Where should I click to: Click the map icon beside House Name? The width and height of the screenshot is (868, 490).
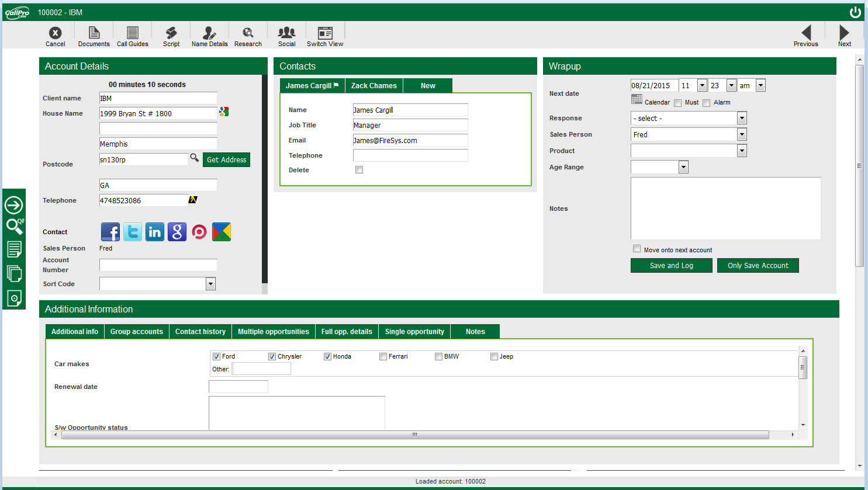224,112
